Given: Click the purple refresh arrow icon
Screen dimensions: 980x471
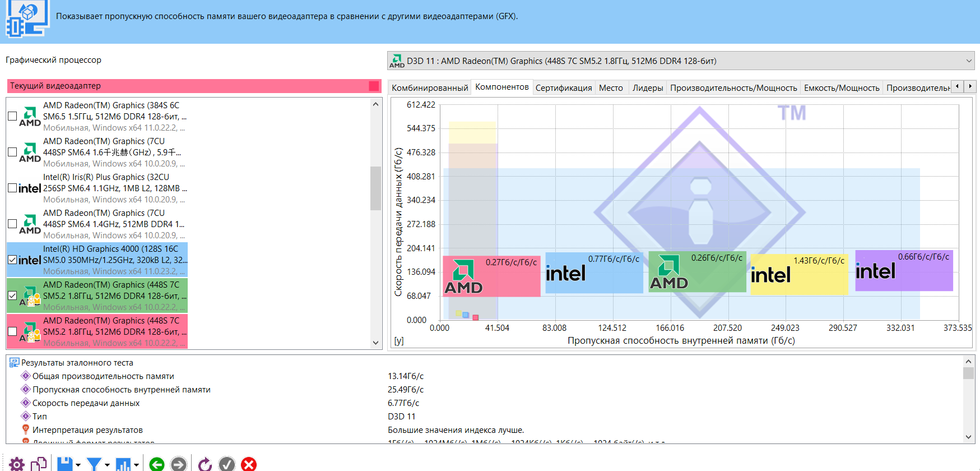Looking at the screenshot, I should [x=205, y=464].
